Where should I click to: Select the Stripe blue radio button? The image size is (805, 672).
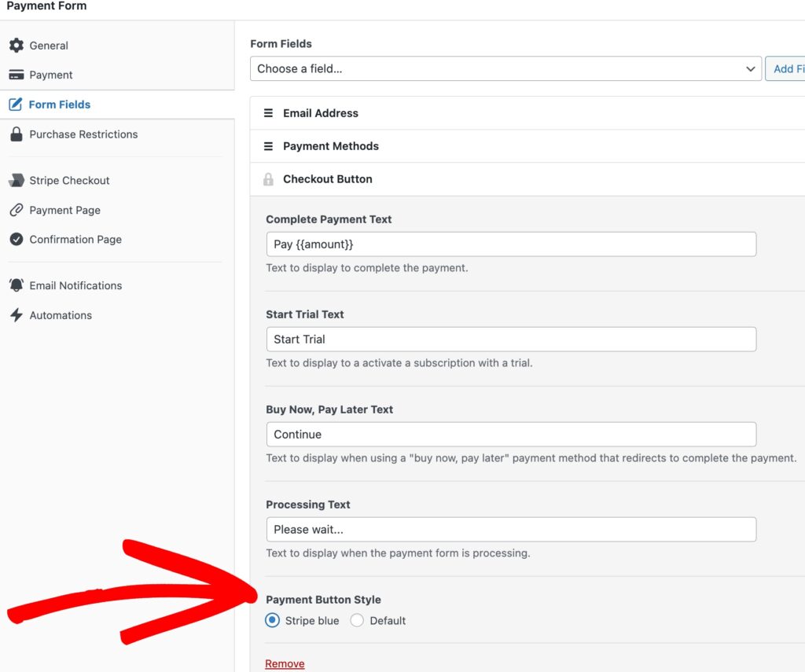click(273, 621)
